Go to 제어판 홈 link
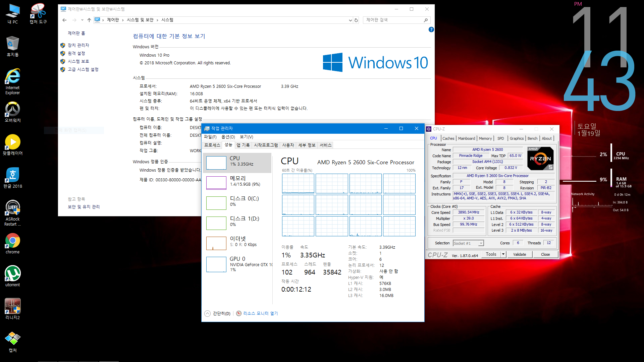The height and width of the screenshot is (362, 644). pos(76,33)
